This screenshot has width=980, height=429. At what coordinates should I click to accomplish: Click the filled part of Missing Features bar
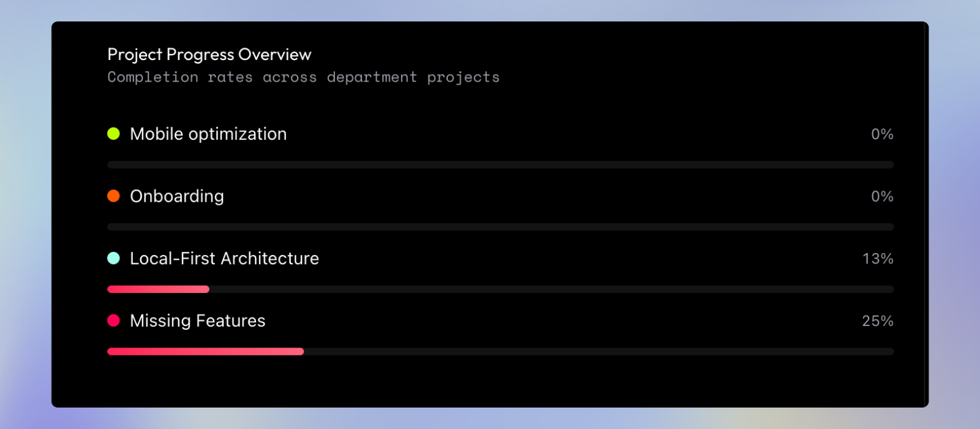click(x=205, y=352)
